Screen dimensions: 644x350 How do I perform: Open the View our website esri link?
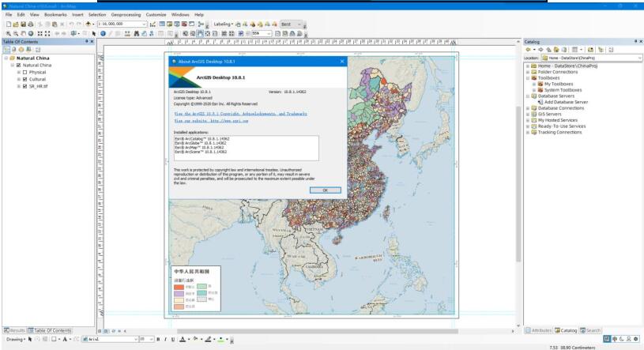[211, 121]
